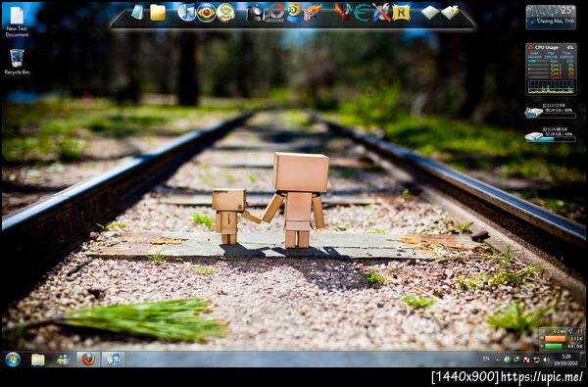Launch the red eye media player dock icon

206,13
